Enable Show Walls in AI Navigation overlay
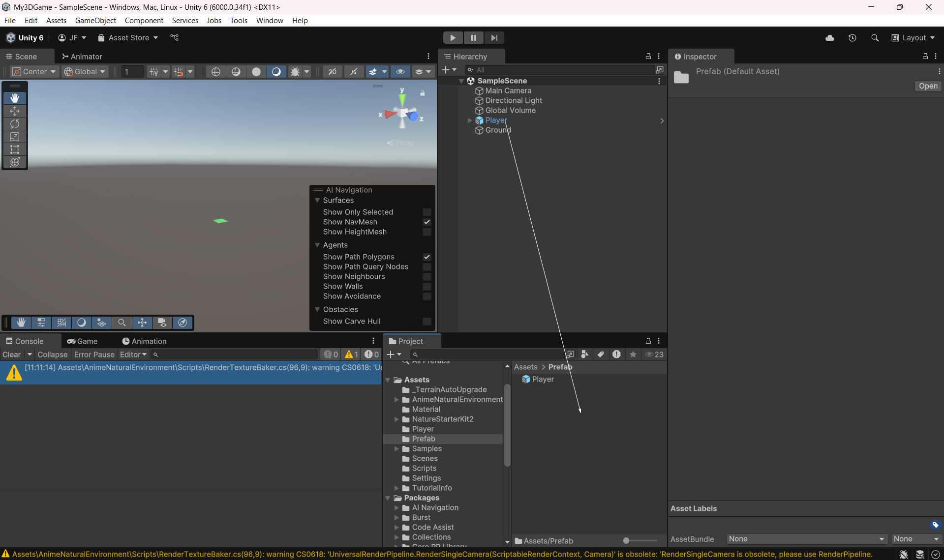The width and height of the screenshot is (944, 560). 427,287
